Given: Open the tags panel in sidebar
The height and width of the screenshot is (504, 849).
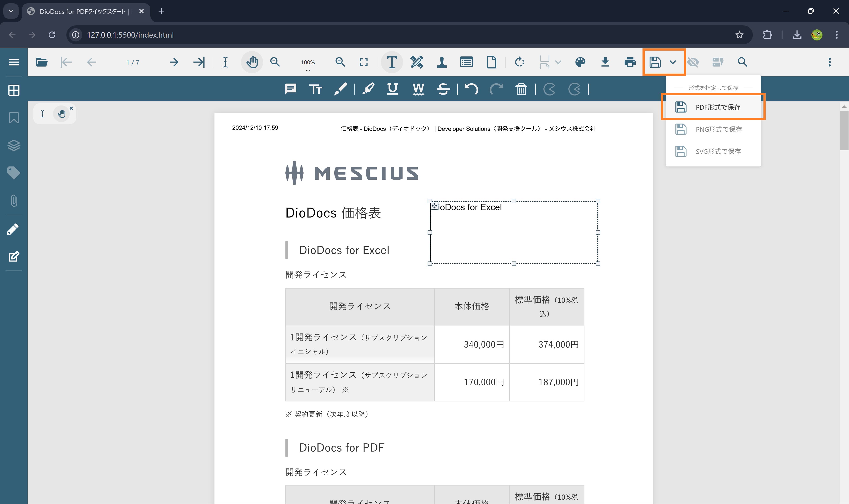Looking at the screenshot, I should point(14,173).
